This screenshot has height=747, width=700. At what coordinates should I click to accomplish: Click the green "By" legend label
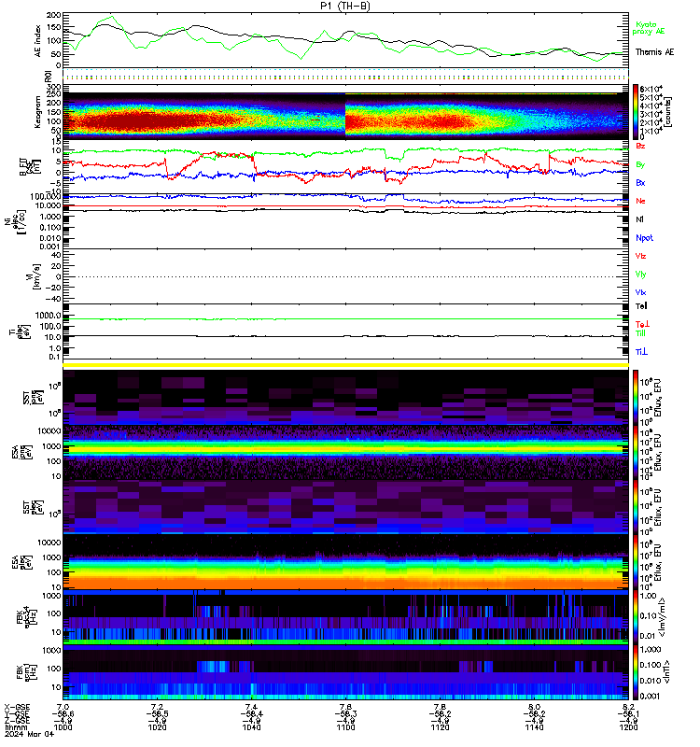640,164
